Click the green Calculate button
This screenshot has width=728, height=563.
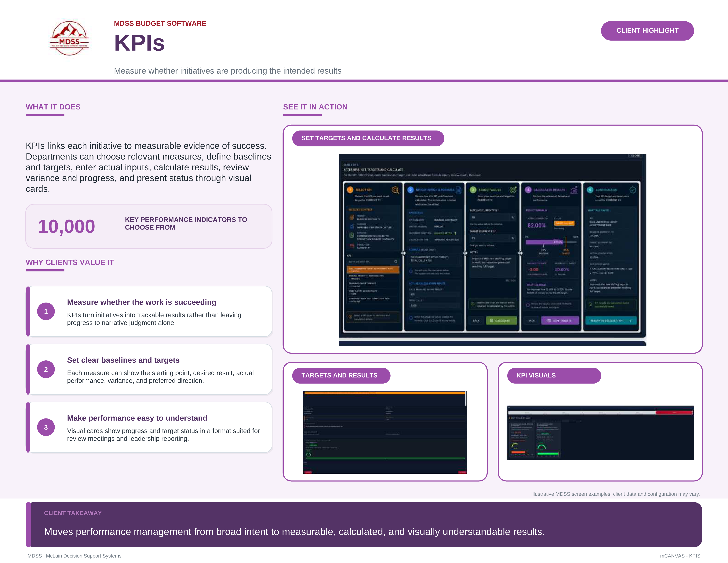pyautogui.click(x=501, y=321)
